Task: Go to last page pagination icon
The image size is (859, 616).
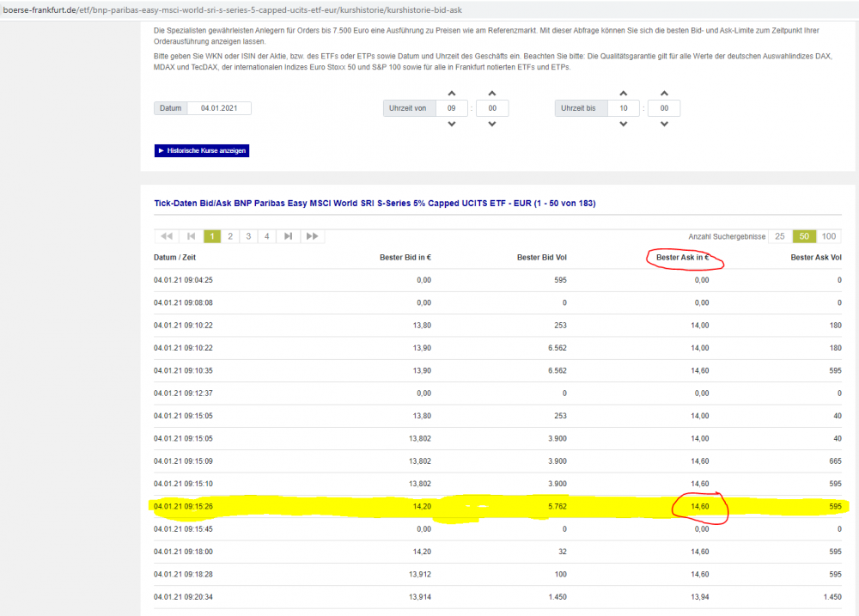Action: [288, 236]
